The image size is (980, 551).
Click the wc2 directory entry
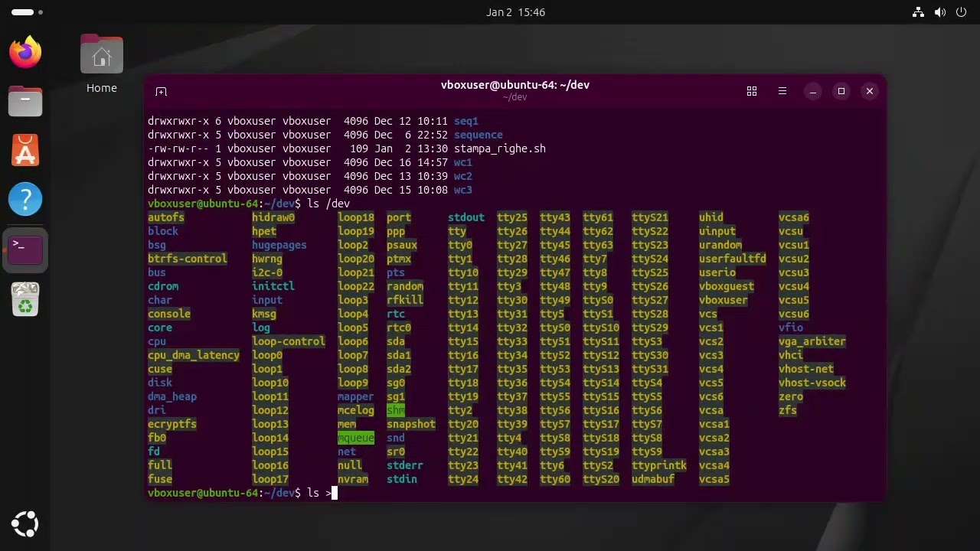[463, 176]
